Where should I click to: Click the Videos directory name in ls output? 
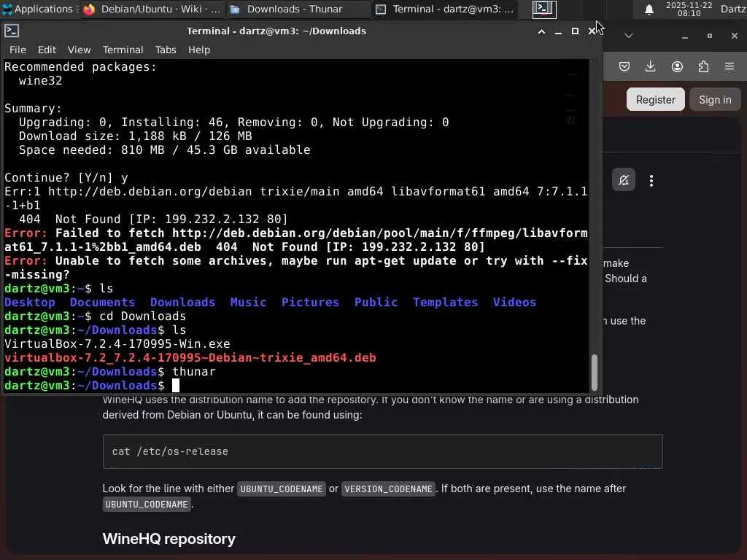coord(514,303)
